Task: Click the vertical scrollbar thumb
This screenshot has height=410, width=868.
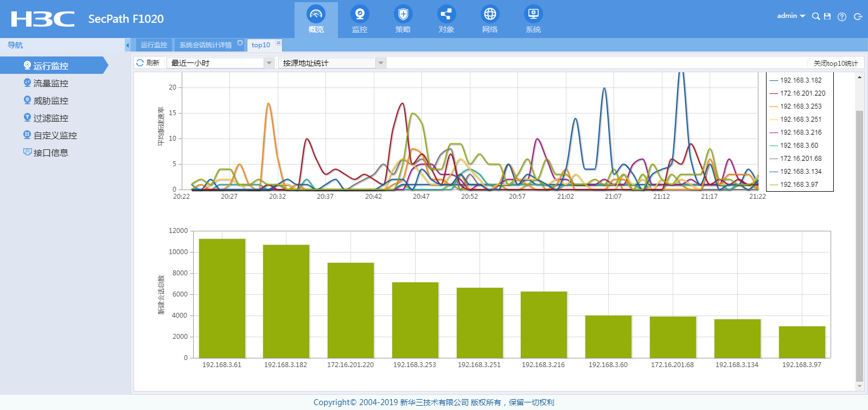Action: click(x=859, y=246)
